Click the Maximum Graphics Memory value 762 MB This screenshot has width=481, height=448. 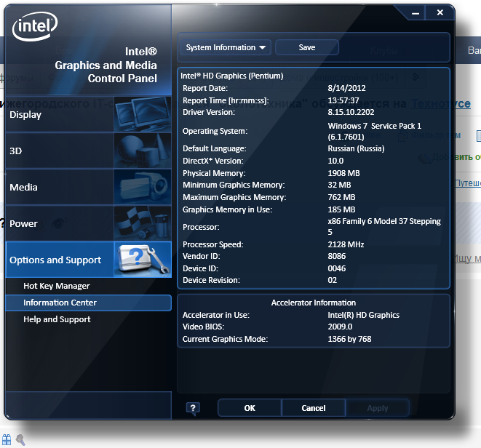[x=341, y=197]
